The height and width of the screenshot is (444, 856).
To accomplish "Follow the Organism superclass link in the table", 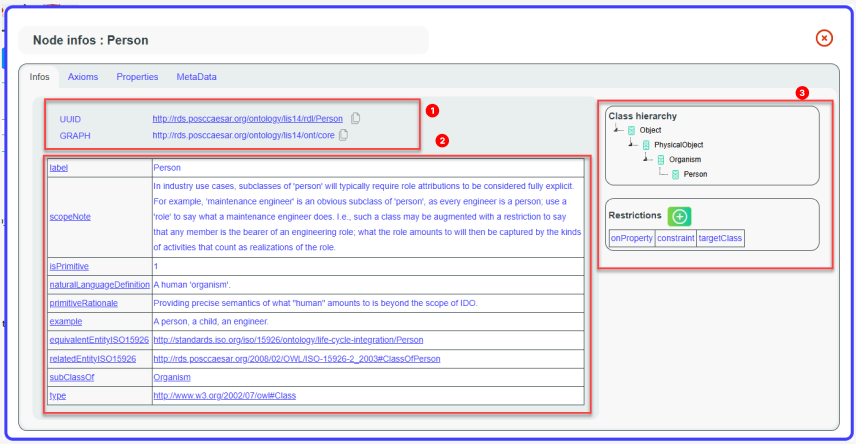I will pyautogui.click(x=172, y=377).
